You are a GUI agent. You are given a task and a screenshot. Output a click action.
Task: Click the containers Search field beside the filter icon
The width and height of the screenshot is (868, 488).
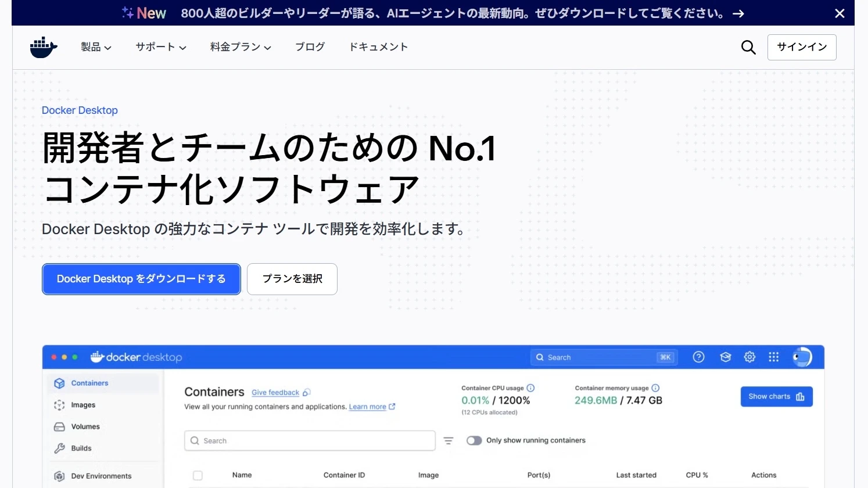tap(310, 441)
